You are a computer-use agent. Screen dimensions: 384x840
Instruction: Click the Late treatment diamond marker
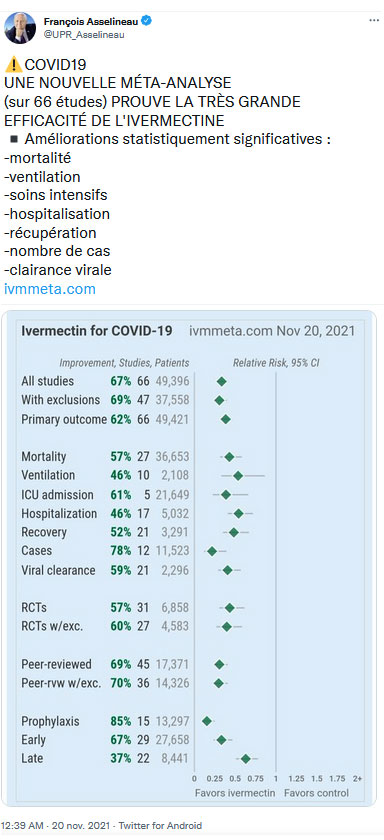246,759
